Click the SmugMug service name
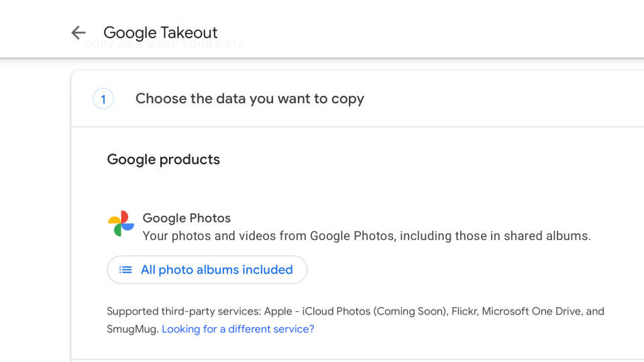The image size is (644, 362). point(131,329)
